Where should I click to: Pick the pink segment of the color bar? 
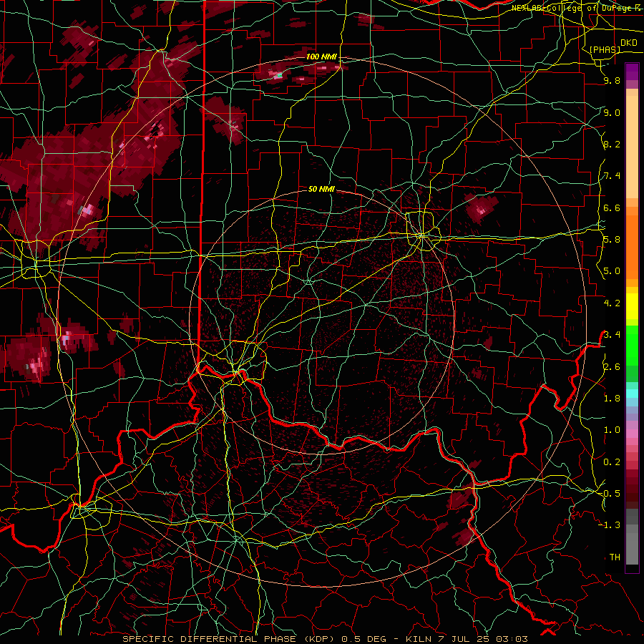[632, 434]
